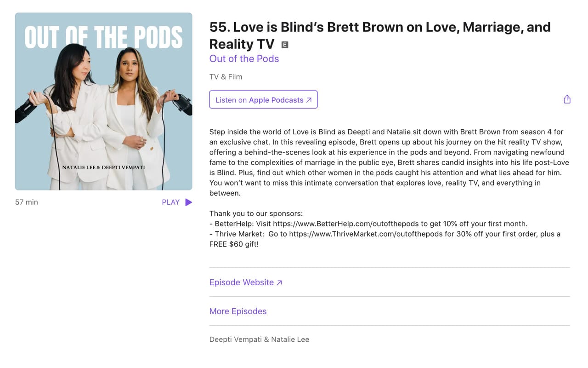Click the arrow icon beside Episode Website

tap(279, 282)
